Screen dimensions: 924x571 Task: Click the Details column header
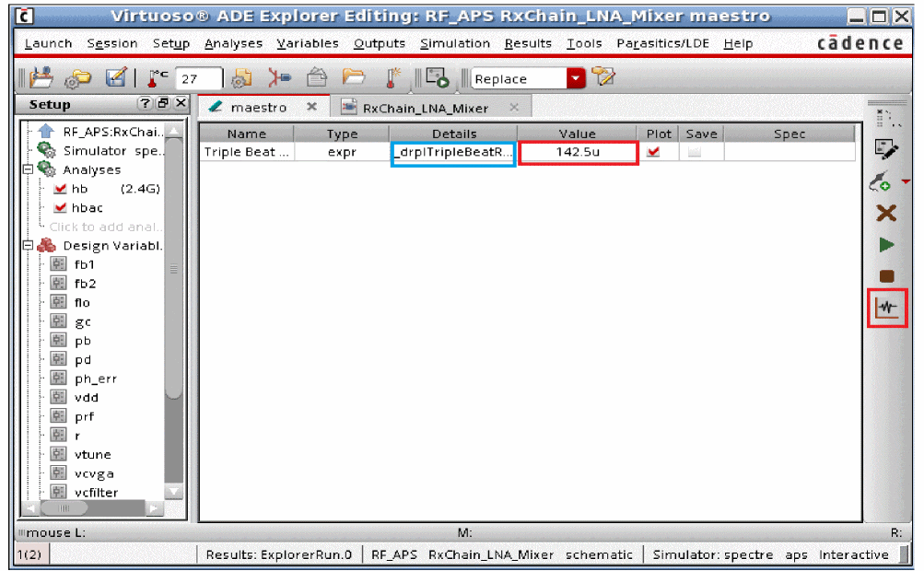454,134
